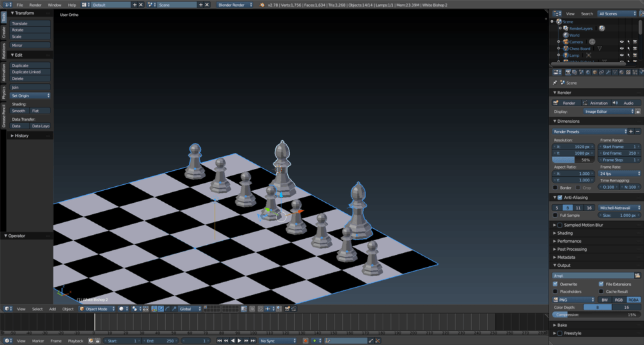Viewport: 644px width, 345px height.
Task: Open the Object Mode selector
Action: 97,309
